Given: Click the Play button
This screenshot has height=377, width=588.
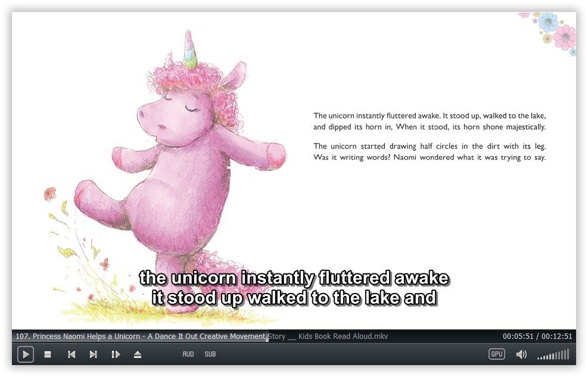Looking at the screenshot, I should (26, 354).
